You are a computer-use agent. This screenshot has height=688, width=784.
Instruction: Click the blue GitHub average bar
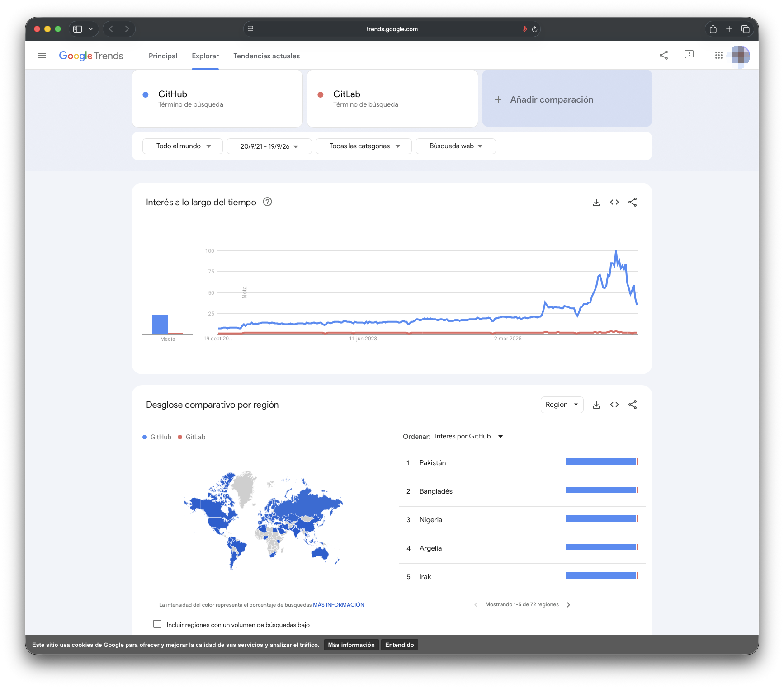coord(160,324)
